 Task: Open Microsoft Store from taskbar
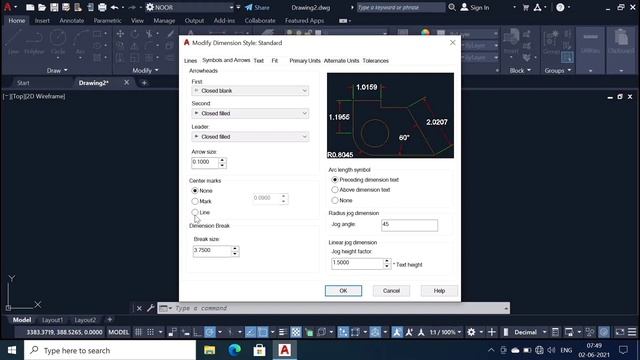[260, 350]
